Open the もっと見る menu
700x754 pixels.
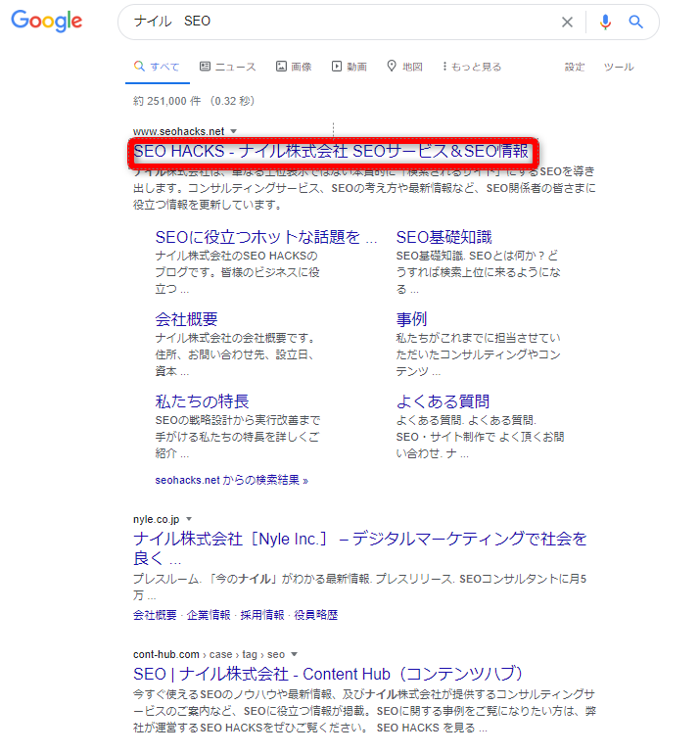click(472, 67)
